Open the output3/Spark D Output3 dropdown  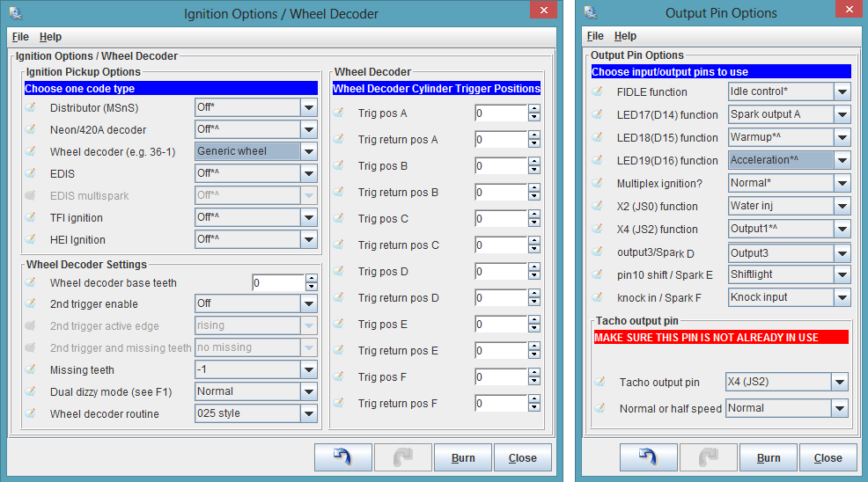pos(790,253)
